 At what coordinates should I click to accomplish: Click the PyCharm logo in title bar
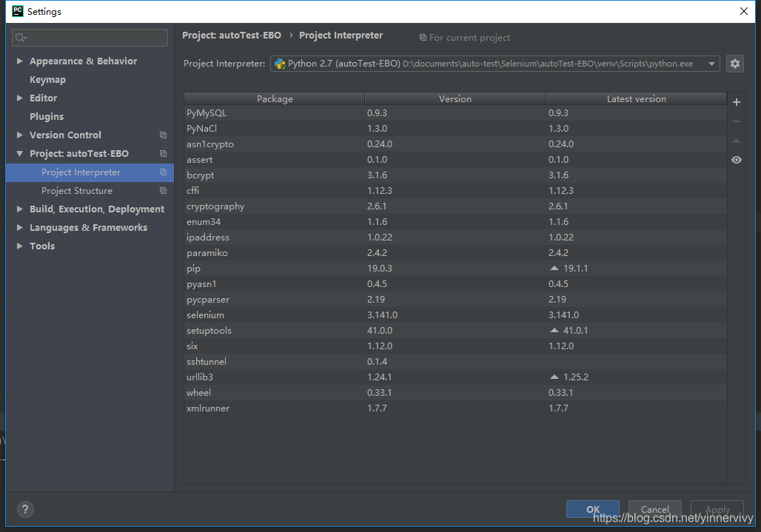[x=18, y=11]
